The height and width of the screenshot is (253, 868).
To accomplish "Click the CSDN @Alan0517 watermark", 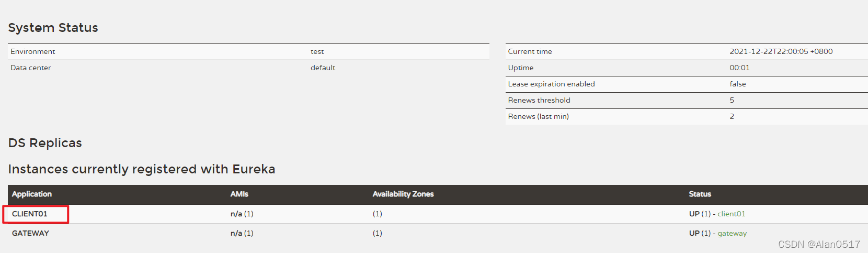I will point(819,244).
